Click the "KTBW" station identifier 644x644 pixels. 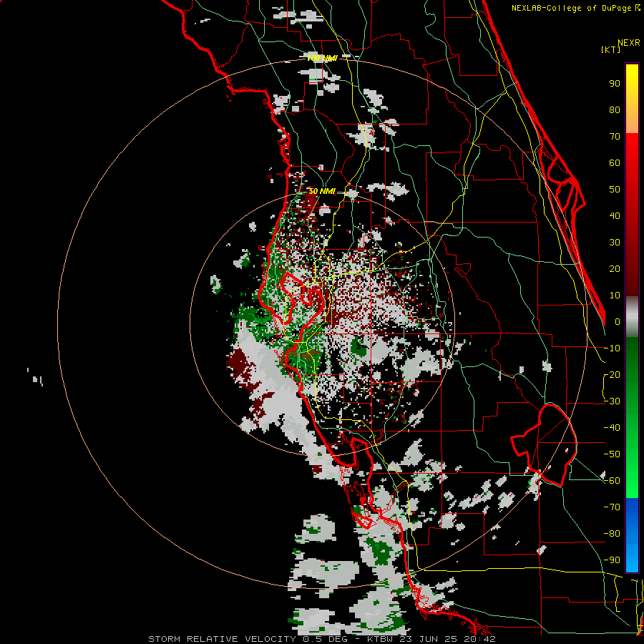point(380,639)
